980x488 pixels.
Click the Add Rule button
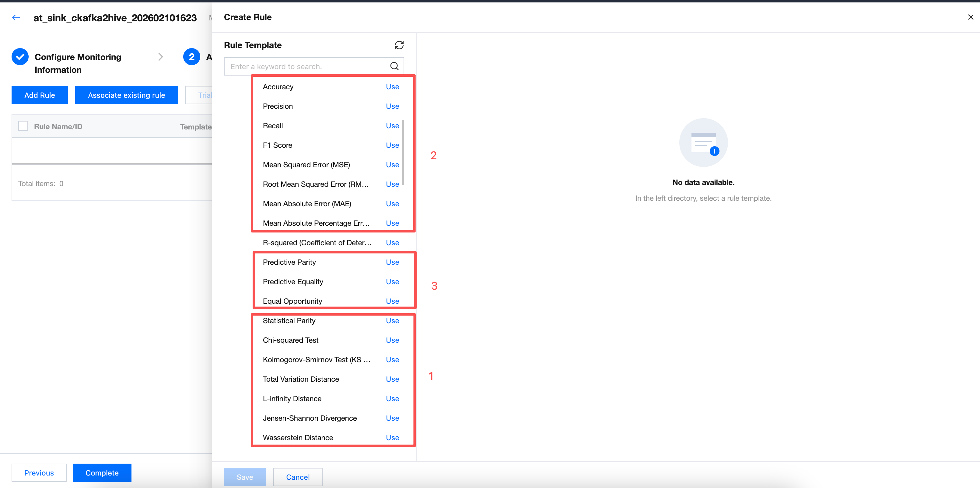(40, 95)
